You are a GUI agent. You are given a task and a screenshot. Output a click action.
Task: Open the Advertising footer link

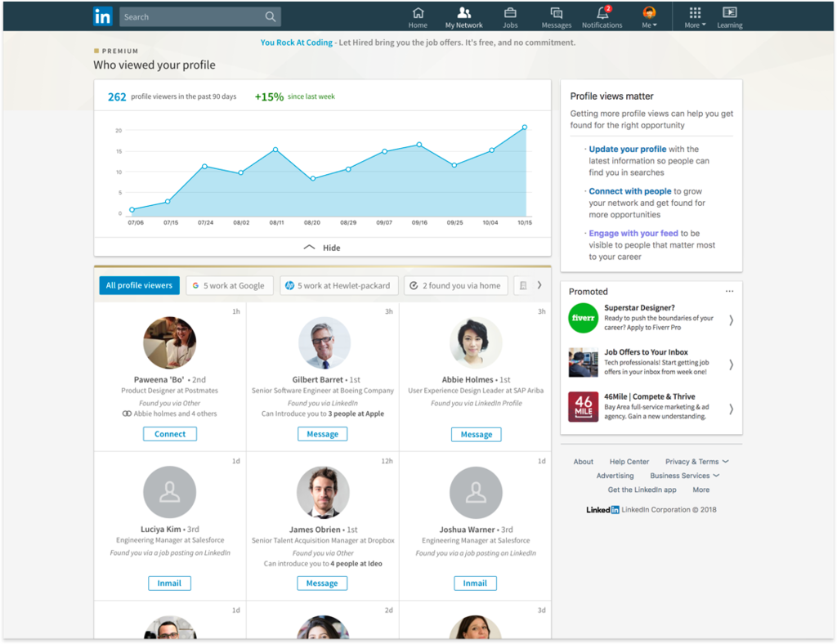[x=615, y=476]
